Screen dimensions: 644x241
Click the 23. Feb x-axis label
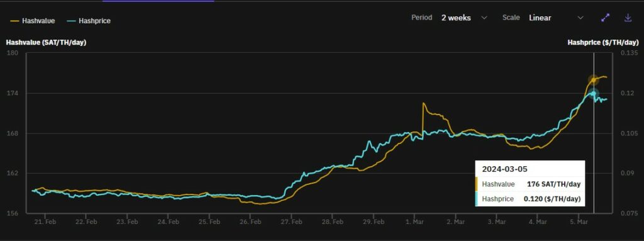(127, 221)
